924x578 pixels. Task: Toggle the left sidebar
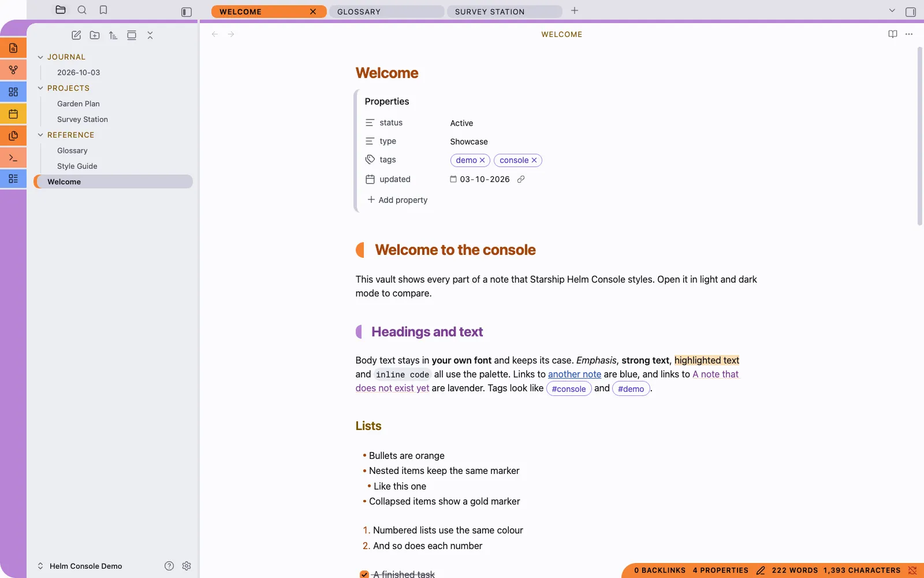[x=187, y=12]
